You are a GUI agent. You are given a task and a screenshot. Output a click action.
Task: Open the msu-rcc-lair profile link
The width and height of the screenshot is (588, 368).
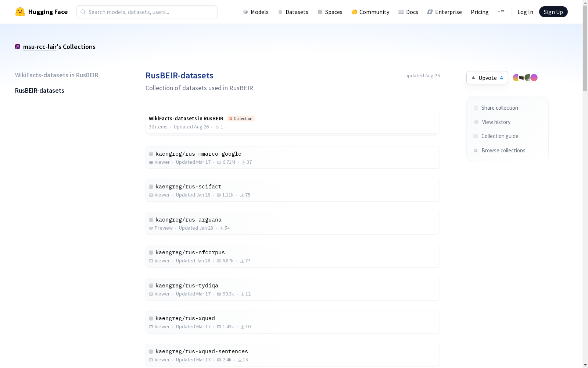(40, 47)
